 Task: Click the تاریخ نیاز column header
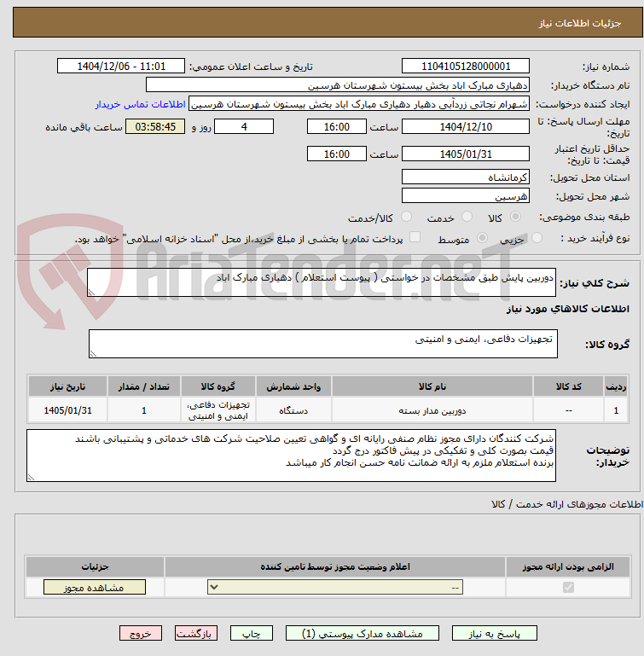click(x=67, y=386)
